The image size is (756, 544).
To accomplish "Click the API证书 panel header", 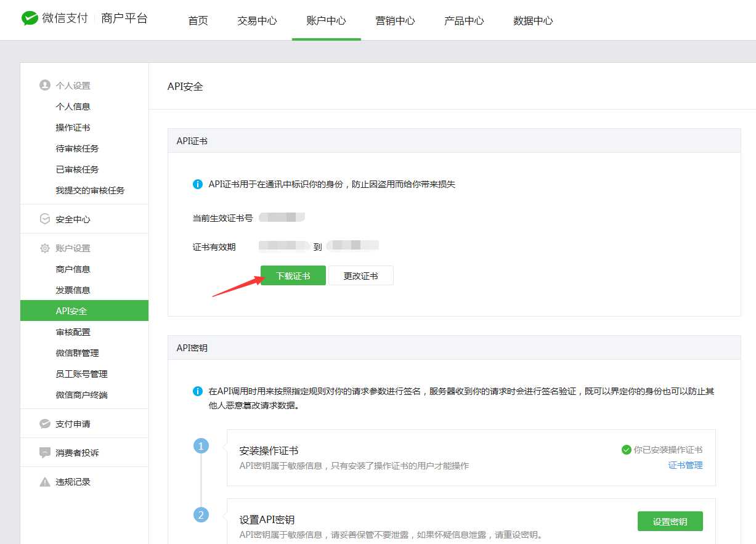I will 454,141.
